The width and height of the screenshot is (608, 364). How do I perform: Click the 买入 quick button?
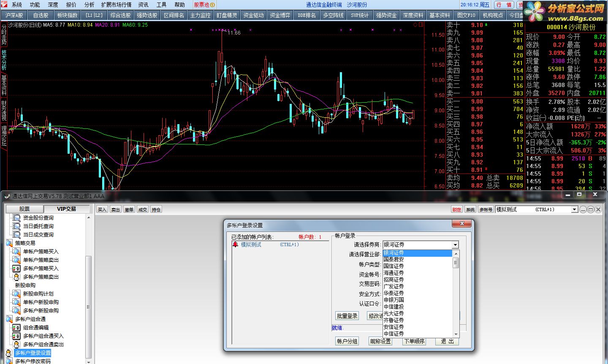[x=102, y=209]
